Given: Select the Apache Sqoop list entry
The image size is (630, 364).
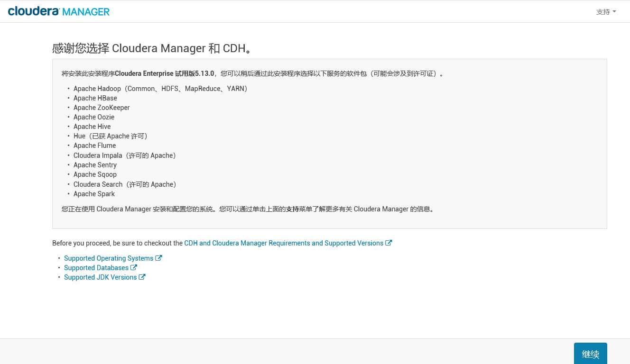Looking at the screenshot, I should click(95, 174).
